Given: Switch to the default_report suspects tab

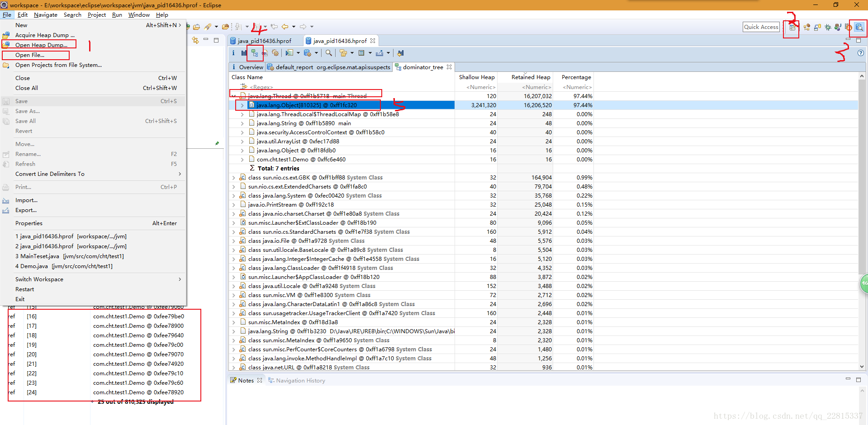Looking at the screenshot, I should pyautogui.click(x=329, y=67).
